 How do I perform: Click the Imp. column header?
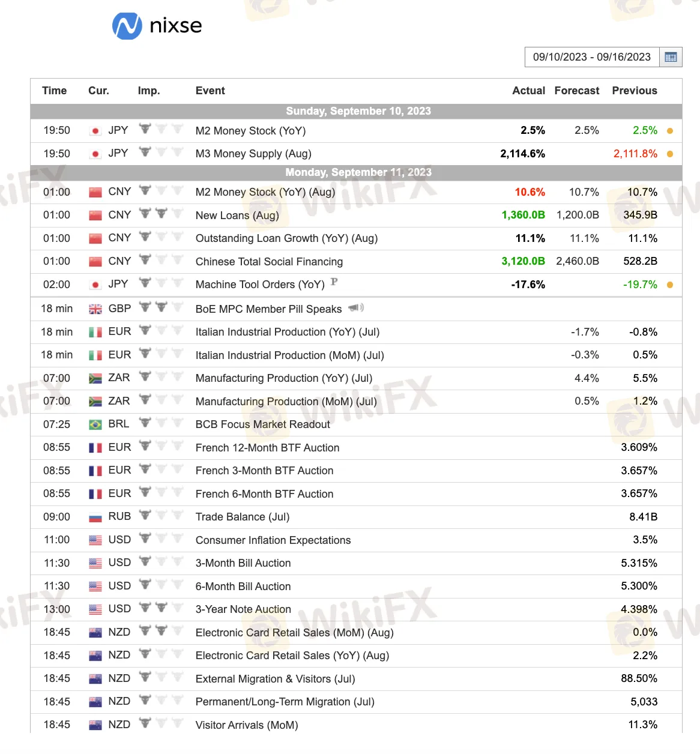click(x=148, y=91)
